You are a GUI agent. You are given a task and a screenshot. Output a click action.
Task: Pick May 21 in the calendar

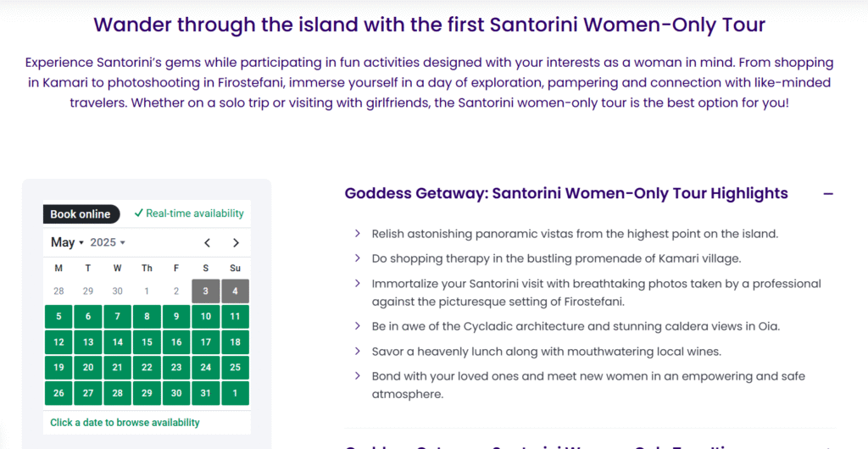[117, 368]
